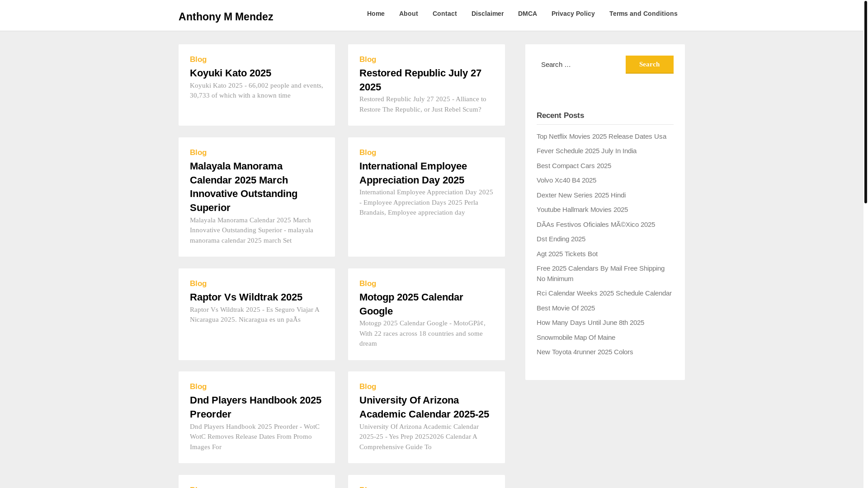Click Blog category above Malayala Manorama post
868x488 pixels.
198,153
